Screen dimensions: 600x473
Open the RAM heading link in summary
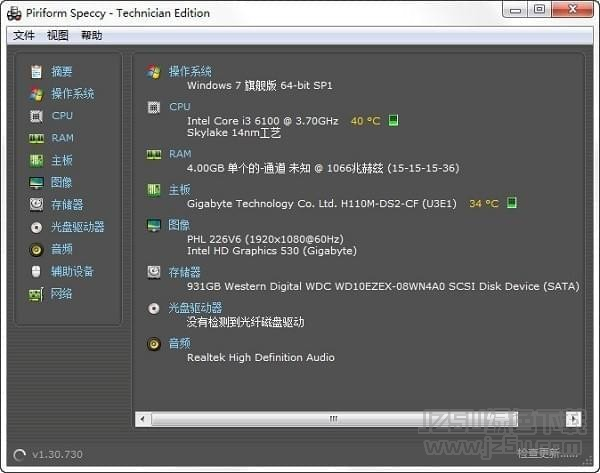(180, 154)
